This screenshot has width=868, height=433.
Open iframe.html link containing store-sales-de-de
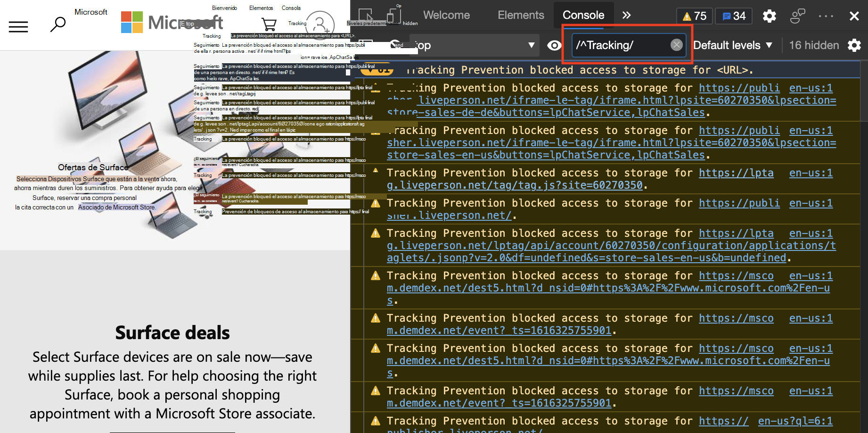point(612,100)
